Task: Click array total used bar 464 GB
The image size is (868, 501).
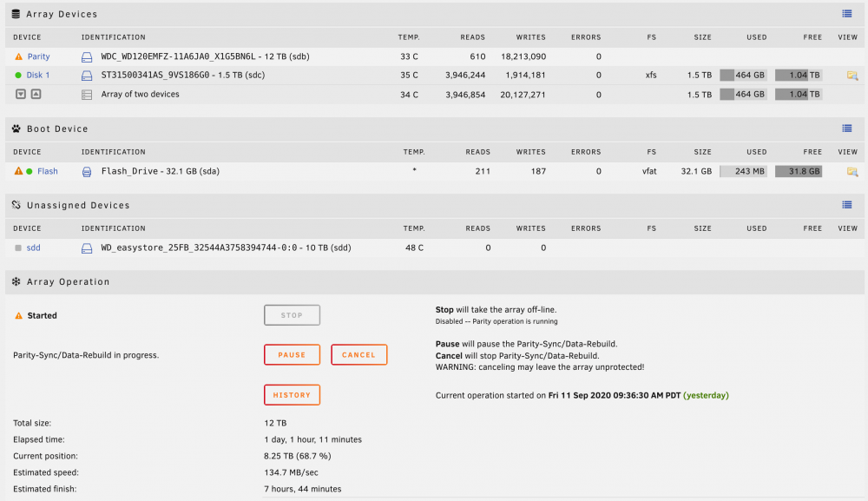Action: pyautogui.click(x=743, y=95)
